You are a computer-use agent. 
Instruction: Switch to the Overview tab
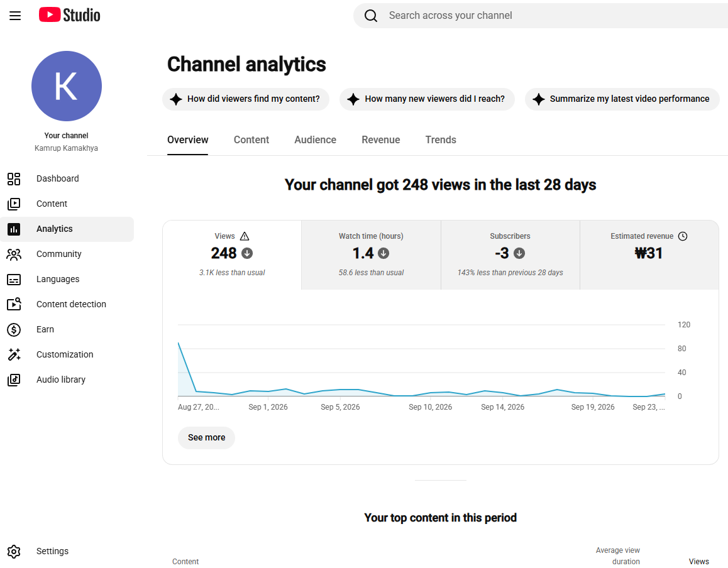click(187, 140)
